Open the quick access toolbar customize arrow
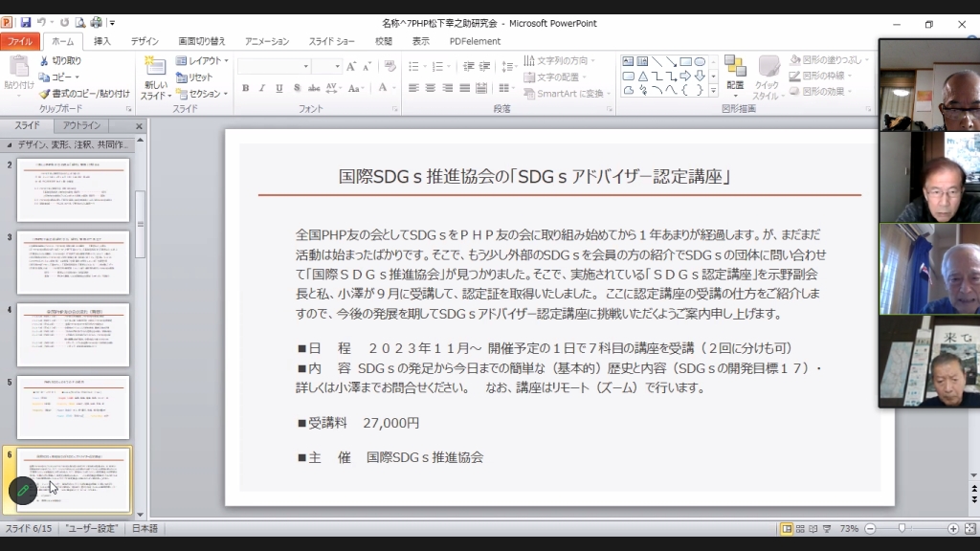980x551 pixels. (x=113, y=23)
